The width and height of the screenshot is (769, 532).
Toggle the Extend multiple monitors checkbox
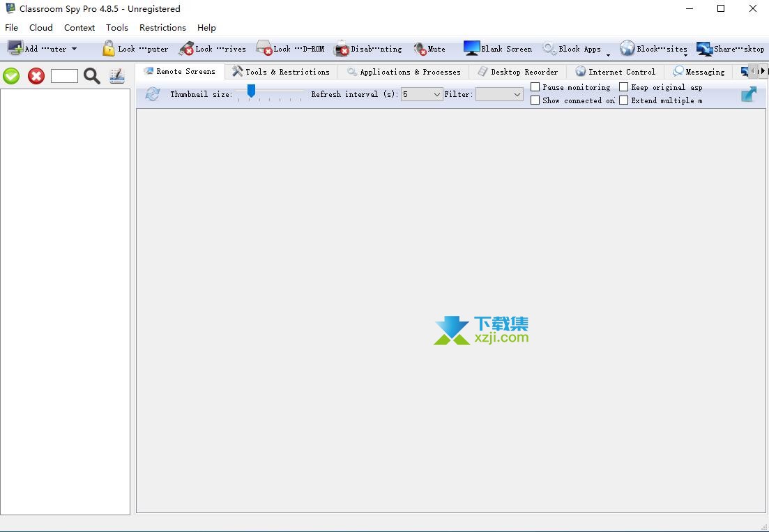coord(624,100)
